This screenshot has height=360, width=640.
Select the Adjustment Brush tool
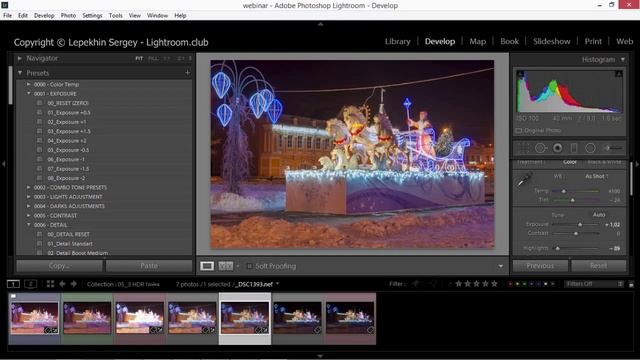pyautogui.click(x=613, y=148)
